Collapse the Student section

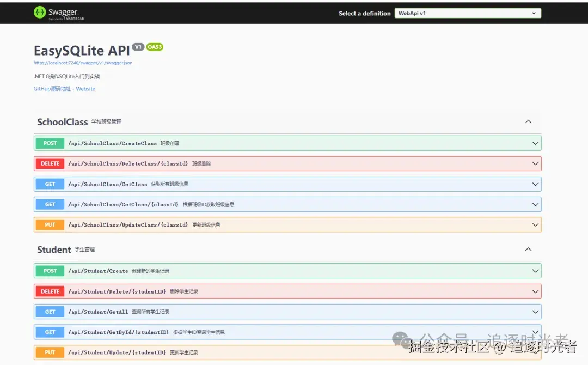tap(528, 249)
